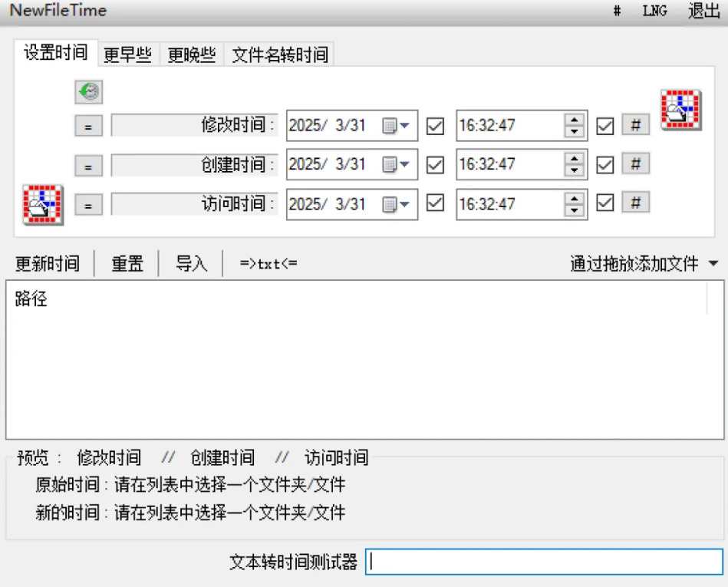
Task: Toggle the 创建时间 time-of-day checkbox
Action: (605, 165)
